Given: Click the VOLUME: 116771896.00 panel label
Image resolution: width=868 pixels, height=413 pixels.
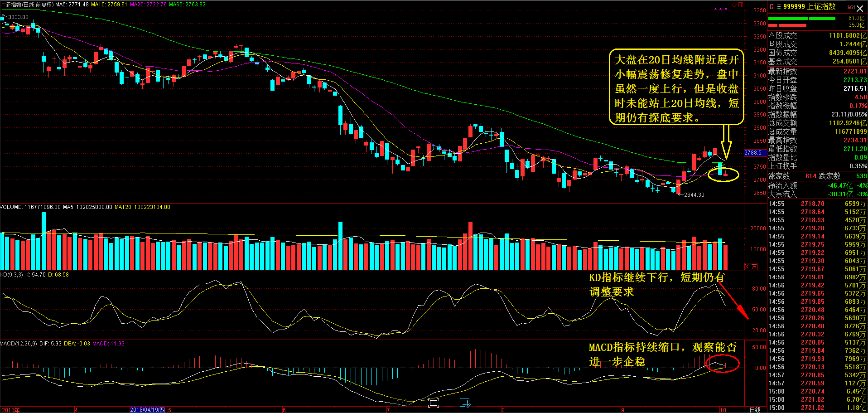Looking at the screenshot, I should [x=30, y=207].
